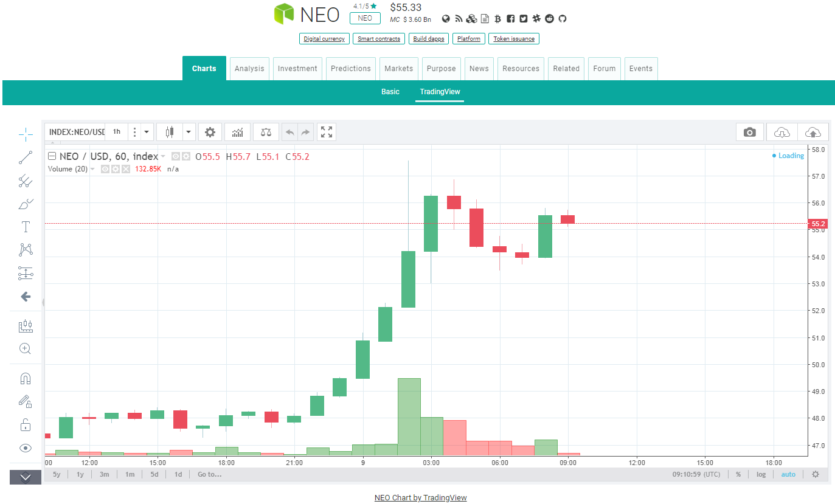The image size is (835, 504).
Task: Open NEO / USD series settings
Action: point(186,156)
